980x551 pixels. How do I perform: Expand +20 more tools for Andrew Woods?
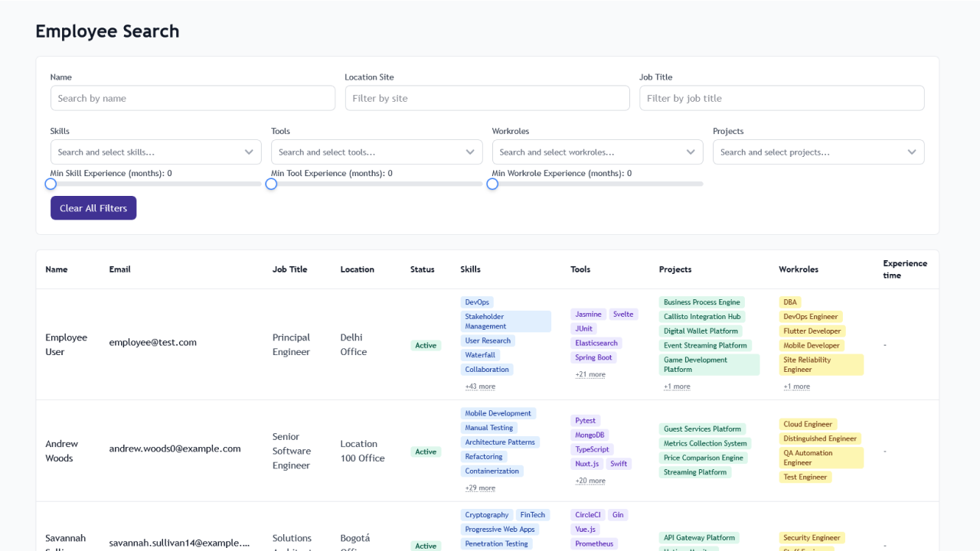(590, 480)
